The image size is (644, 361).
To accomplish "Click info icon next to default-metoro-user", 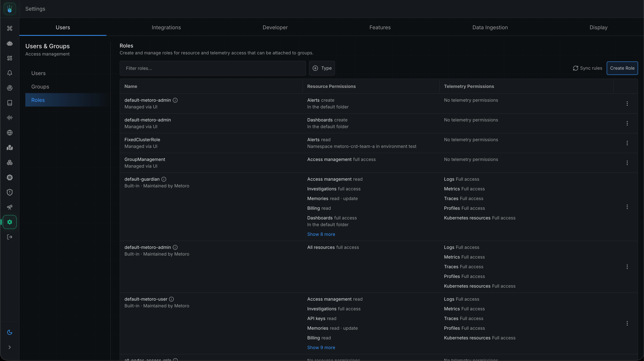I will (x=171, y=299).
